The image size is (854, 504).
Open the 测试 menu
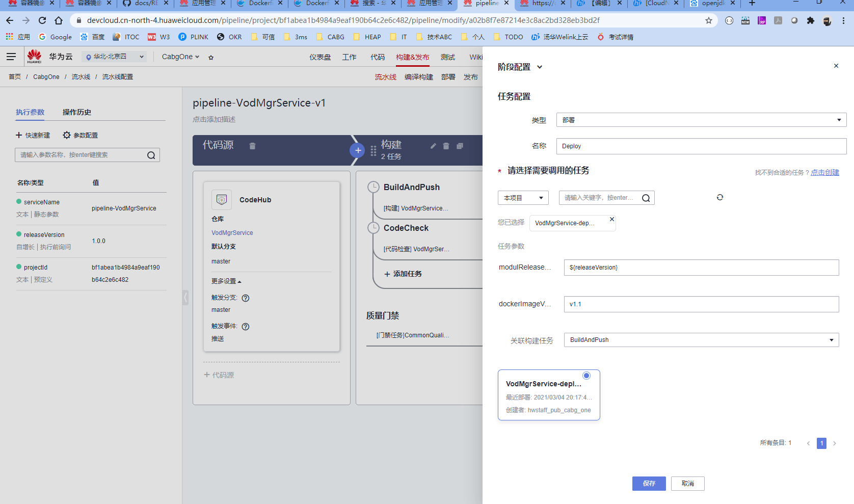(448, 57)
